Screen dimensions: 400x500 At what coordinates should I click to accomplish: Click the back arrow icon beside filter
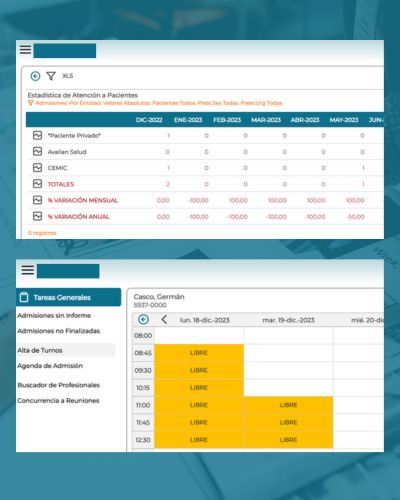coord(35,76)
